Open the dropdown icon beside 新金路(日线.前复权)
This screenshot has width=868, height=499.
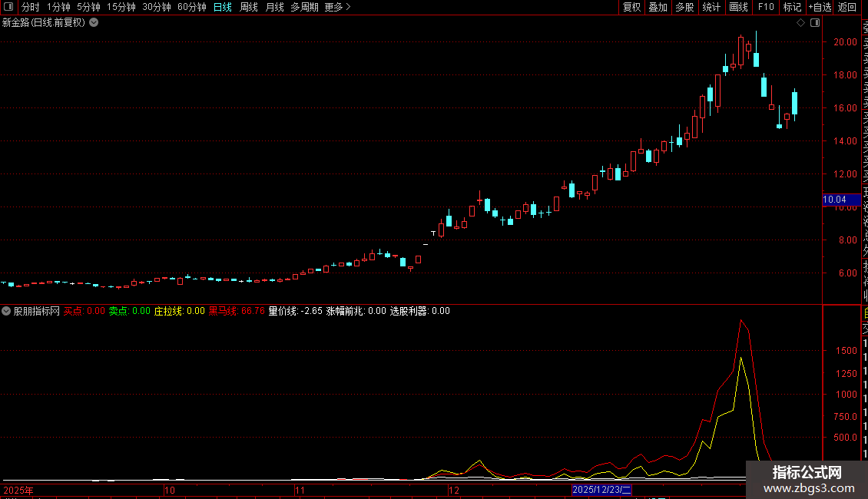[x=94, y=22]
